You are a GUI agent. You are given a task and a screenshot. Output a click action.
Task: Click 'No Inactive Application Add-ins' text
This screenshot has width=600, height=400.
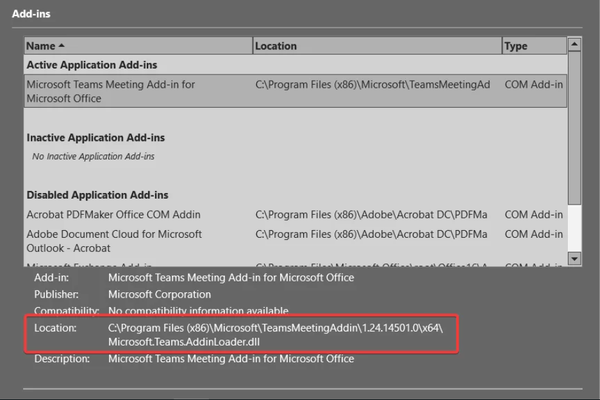[x=93, y=156]
